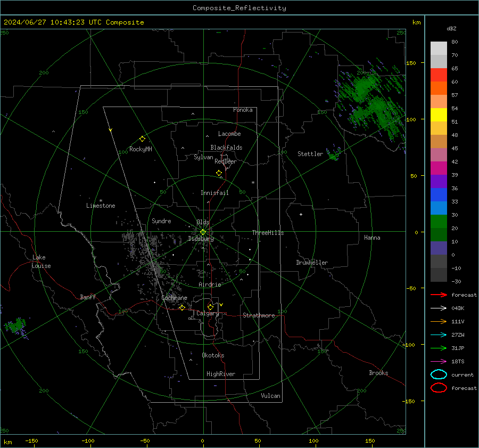The height and width of the screenshot is (448, 479).
Task: Click the cyan 27ZW arrow icon
Action: tap(439, 335)
